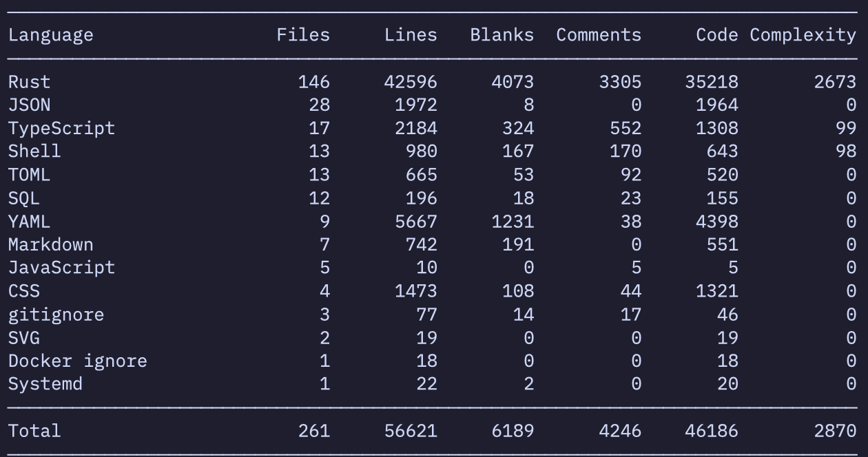Click the Total row label
Viewport: 868px width, 457px height.
point(34,432)
